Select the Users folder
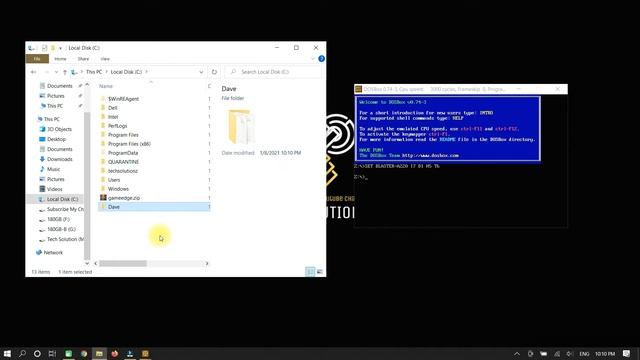Viewport: 640px width, 360px height. pos(114,180)
